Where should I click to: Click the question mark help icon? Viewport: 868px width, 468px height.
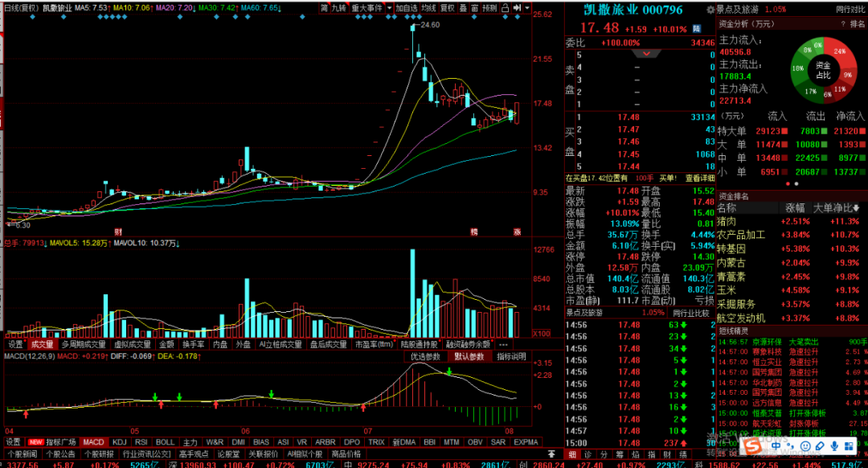[843, 24]
